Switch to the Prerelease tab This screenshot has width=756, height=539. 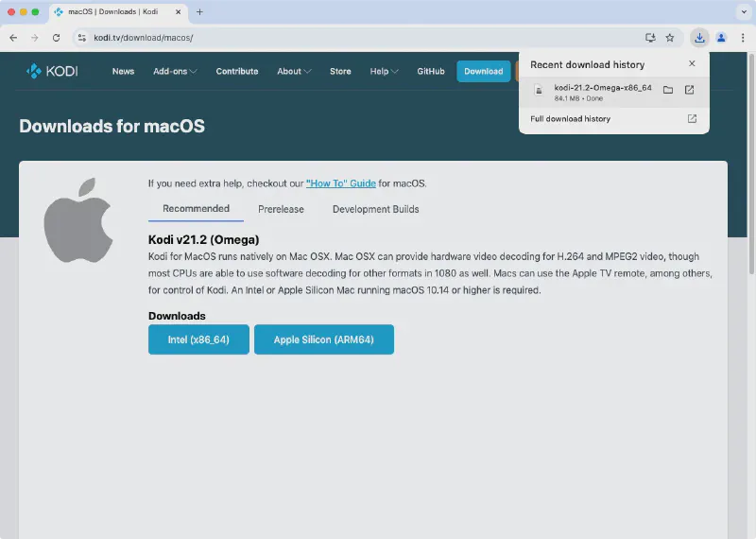click(281, 209)
